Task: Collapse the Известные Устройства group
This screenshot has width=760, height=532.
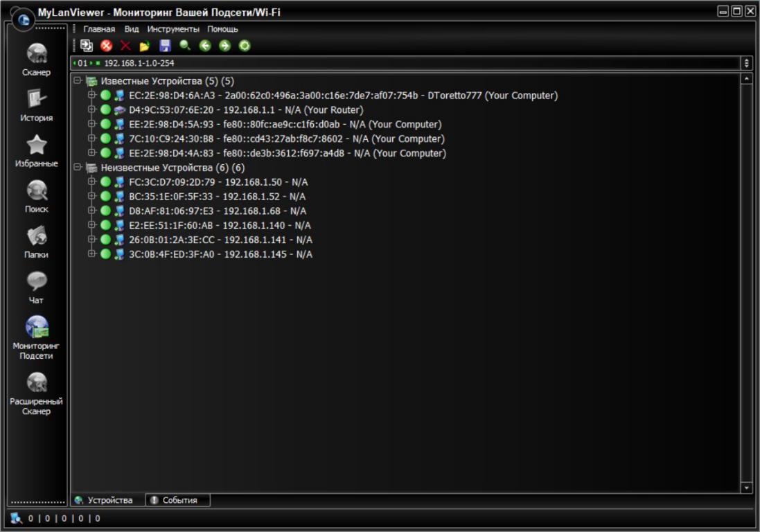Action: (78, 81)
